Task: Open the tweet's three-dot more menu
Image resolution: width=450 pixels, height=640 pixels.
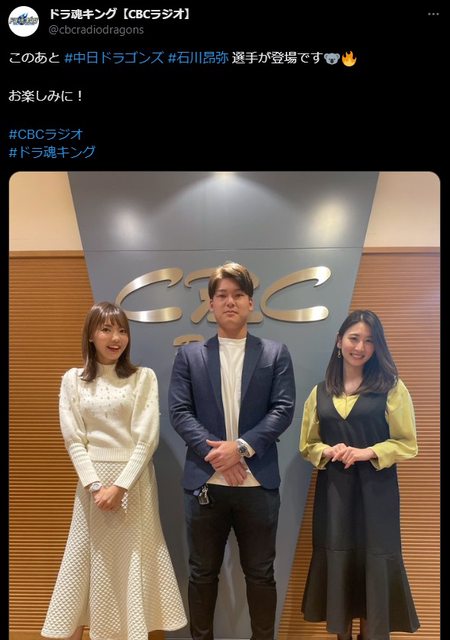Action: pos(433,14)
